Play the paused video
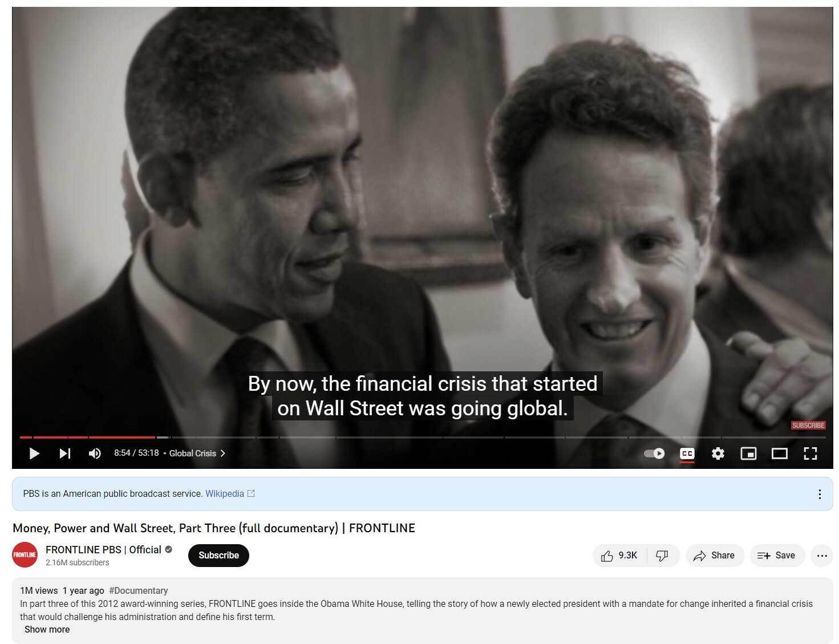Screen dimensions: 839x644 tap(34, 453)
